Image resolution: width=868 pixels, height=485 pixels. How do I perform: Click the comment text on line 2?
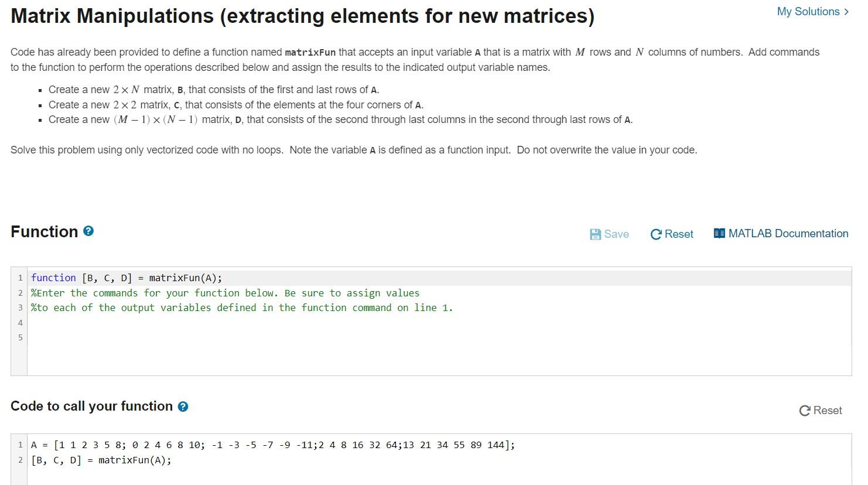(224, 292)
